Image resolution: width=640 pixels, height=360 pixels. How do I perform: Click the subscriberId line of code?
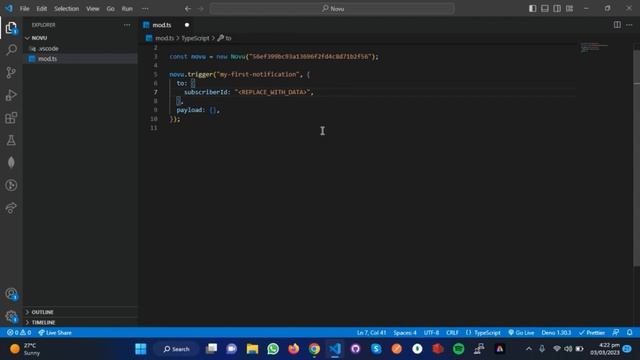click(x=249, y=92)
